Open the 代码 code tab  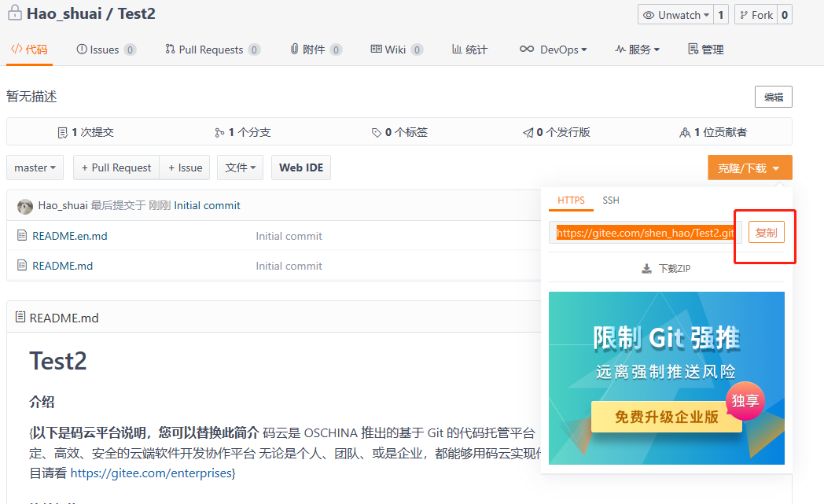pos(29,50)
